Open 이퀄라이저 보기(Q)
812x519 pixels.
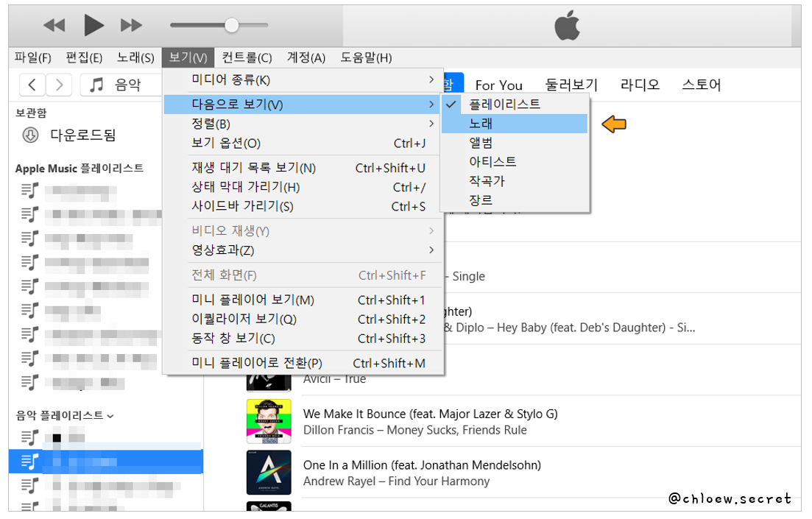click(x=303, y=319)
